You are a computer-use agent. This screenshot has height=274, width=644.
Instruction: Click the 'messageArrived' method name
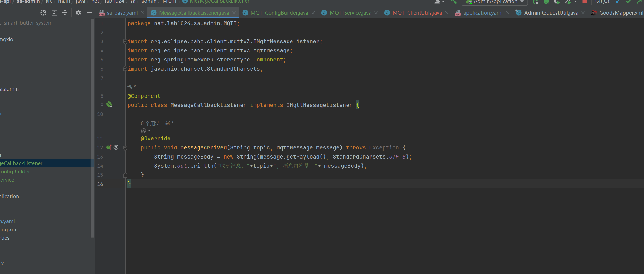pos(204,147)
